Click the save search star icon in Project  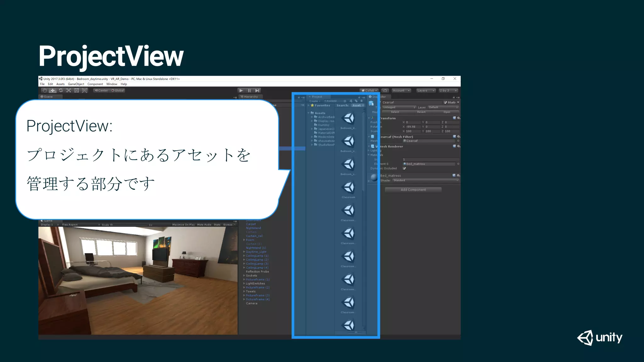click(362, 101)
